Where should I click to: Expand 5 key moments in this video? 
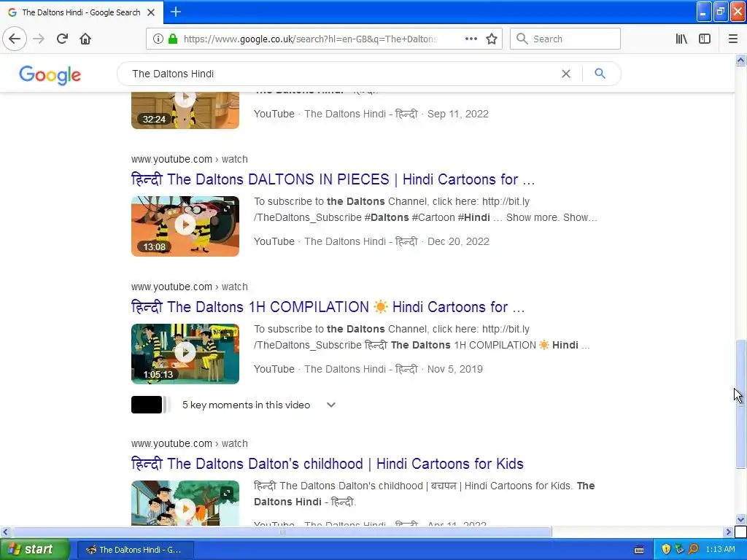[x=331, y=405]
